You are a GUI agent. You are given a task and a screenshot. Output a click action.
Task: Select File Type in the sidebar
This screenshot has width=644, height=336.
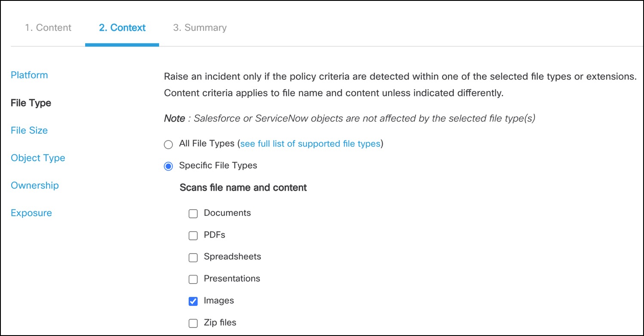coord(31,103)
